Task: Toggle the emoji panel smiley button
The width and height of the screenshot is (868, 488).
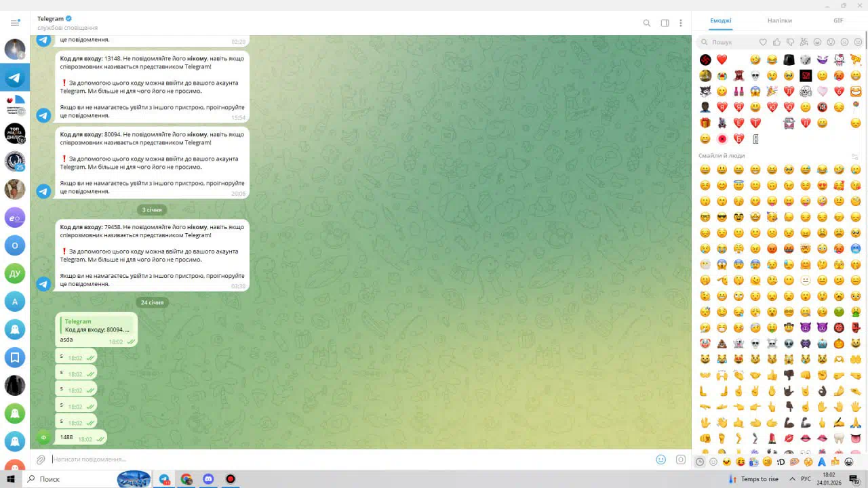Action: click(x=661, y=460)
